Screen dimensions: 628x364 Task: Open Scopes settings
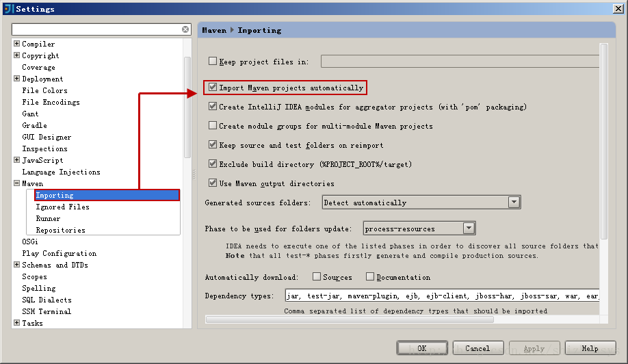[34, 276]
